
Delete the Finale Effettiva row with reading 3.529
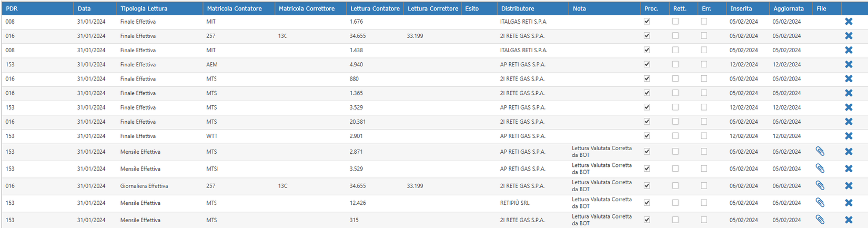tap(849, 107)
